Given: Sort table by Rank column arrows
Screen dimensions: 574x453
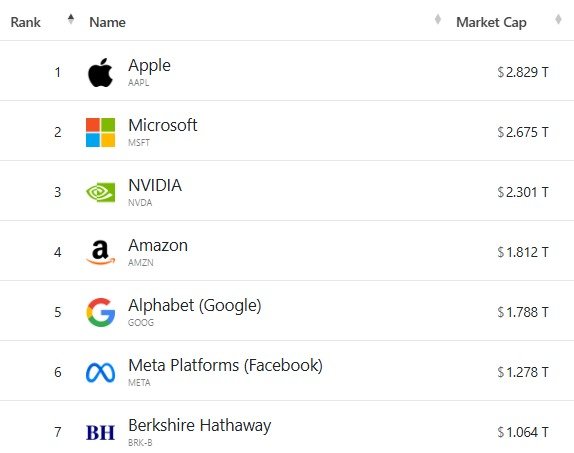Looking at the screenshot, I should click(71, 19).
